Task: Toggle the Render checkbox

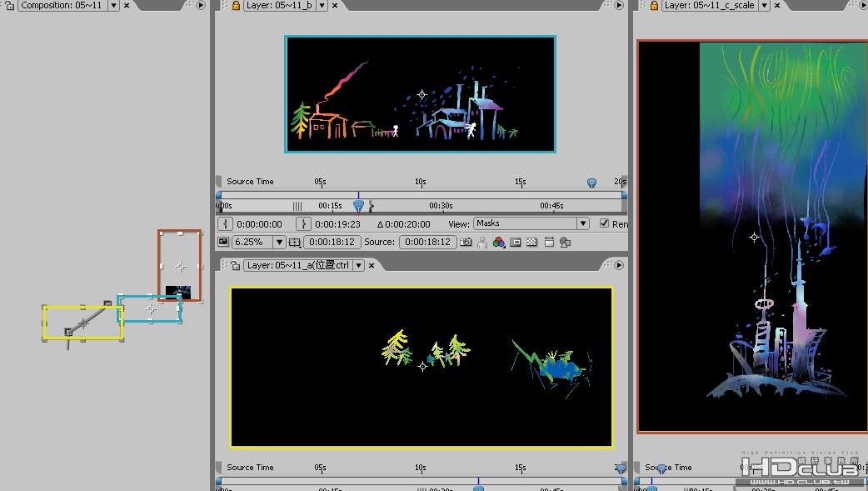Action: (x=604, y=223)
